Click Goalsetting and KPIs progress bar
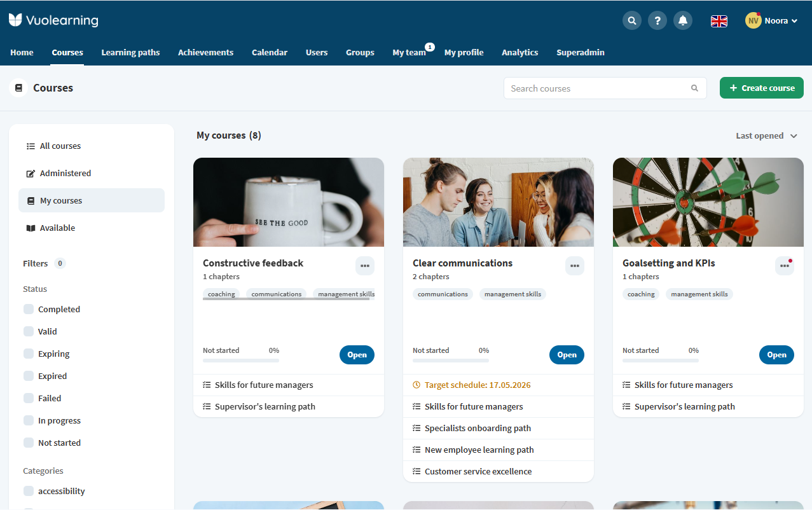 tap(661, 361)
